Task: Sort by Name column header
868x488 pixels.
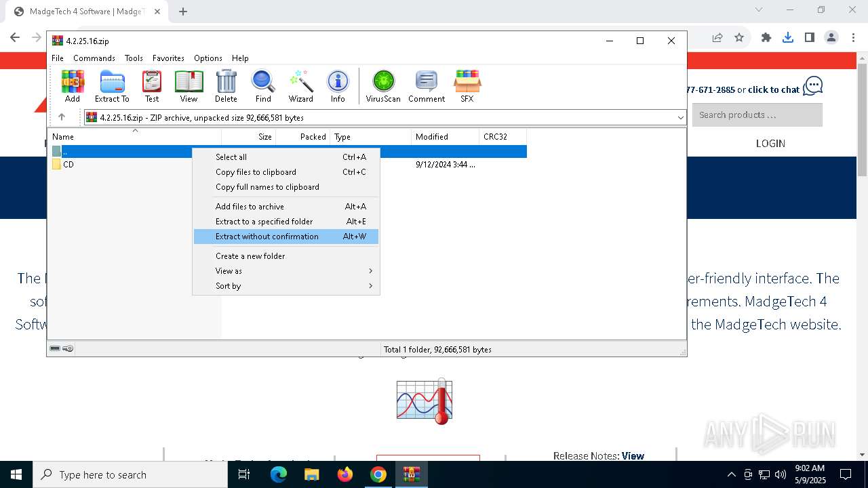Action: (134, 137)
